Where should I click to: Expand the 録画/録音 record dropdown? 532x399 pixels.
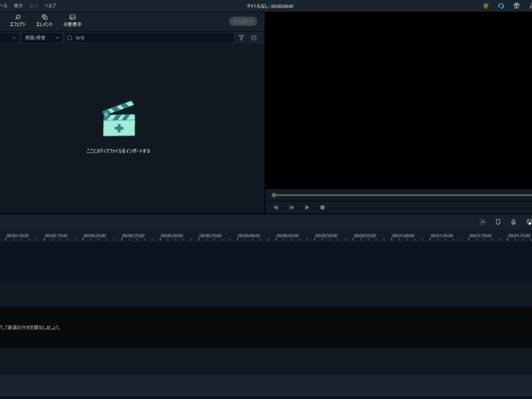point(42,38)
